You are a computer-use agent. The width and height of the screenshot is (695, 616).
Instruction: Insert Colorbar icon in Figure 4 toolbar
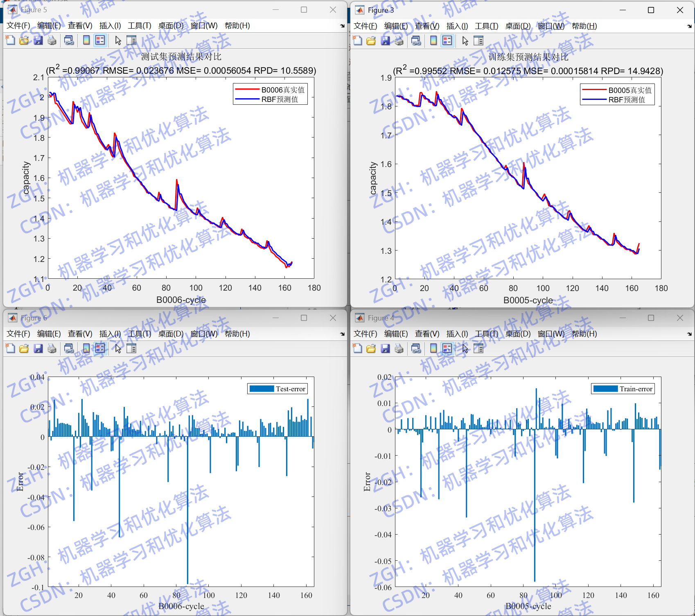pyautogui.click(x=433, y=348)
